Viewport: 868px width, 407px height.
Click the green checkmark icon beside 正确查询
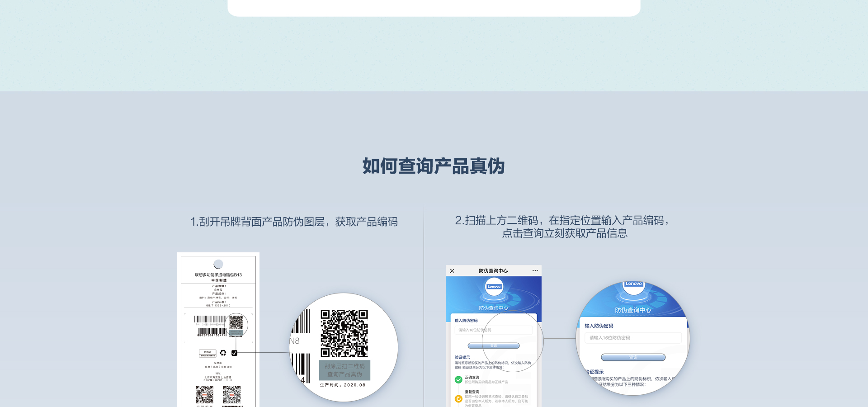click(x=458, y=380)
